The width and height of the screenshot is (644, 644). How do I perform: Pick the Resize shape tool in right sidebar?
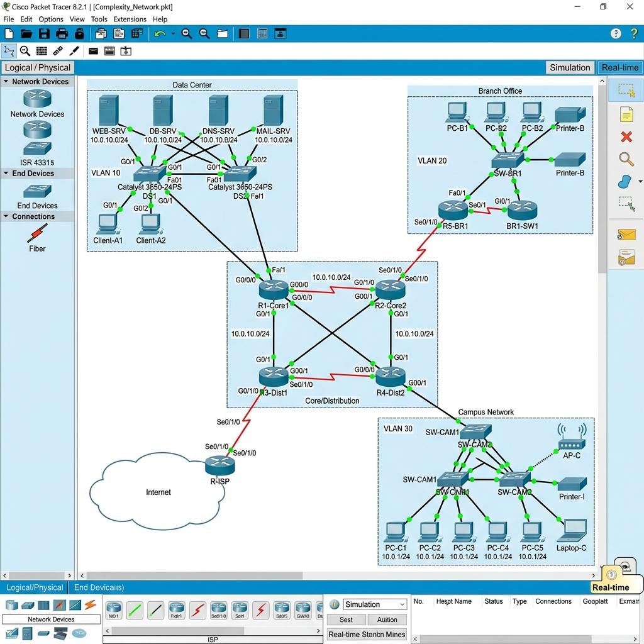[626, 204]
